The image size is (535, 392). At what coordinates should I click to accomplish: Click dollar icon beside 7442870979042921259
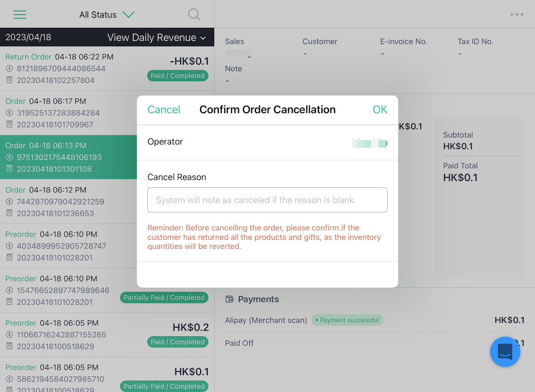point(10,202)
